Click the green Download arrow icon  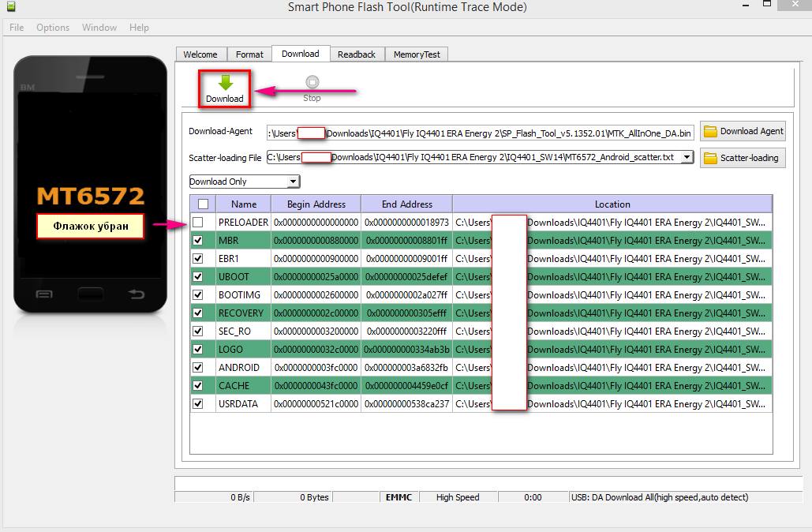click(225, 83)
